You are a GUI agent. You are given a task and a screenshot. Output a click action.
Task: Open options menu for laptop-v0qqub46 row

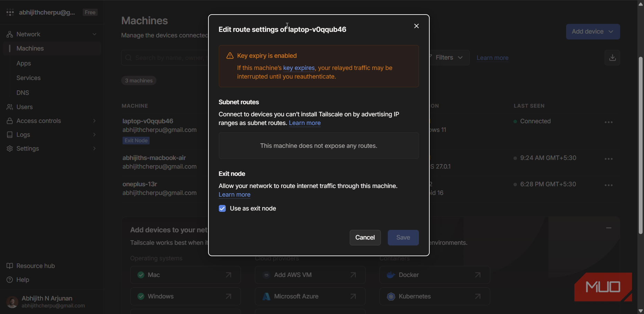pyautogui.click(x=609, y=122)
